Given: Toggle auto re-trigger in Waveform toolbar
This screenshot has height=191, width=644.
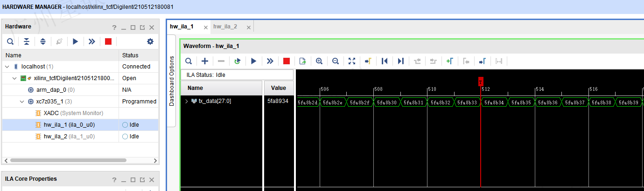Looking at the screenshot, I should (238, 61).
